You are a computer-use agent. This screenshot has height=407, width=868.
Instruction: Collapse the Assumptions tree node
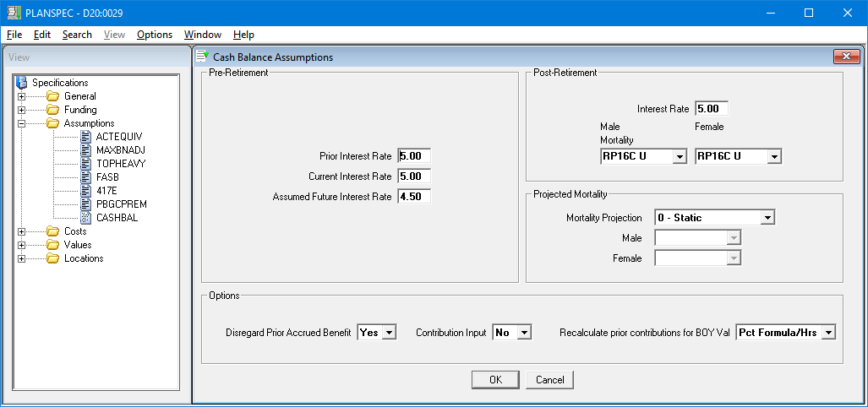pyautogui.click(x=22, y=123)
